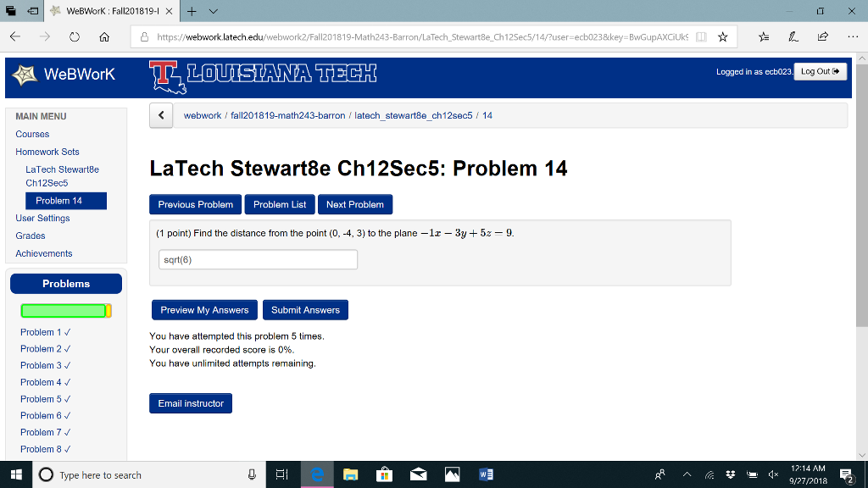Image resolution: width=868 pixels, height=488 pixels.
Task: Open the Mail app from the taskbar
Action: pos(418,474)
